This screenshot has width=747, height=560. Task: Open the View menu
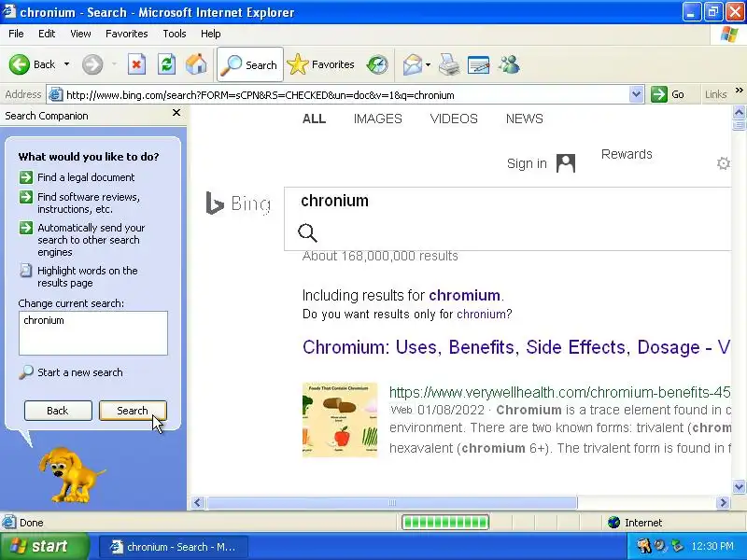[80, 34]
